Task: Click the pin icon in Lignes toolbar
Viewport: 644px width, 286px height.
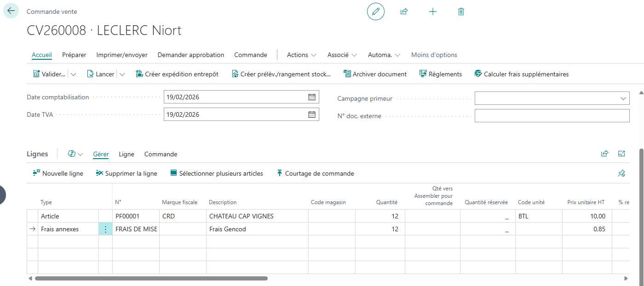Action: click(621, 173)
